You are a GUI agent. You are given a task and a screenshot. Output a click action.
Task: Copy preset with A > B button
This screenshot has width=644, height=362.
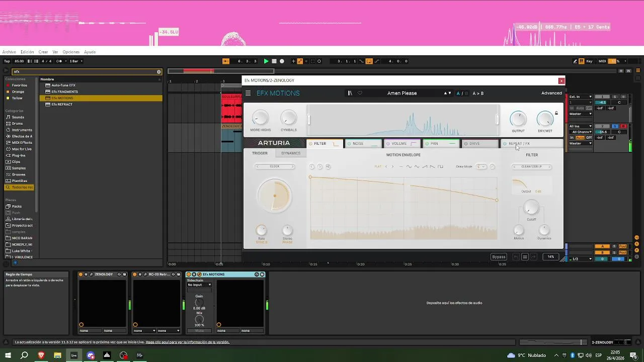coord(478,93)
